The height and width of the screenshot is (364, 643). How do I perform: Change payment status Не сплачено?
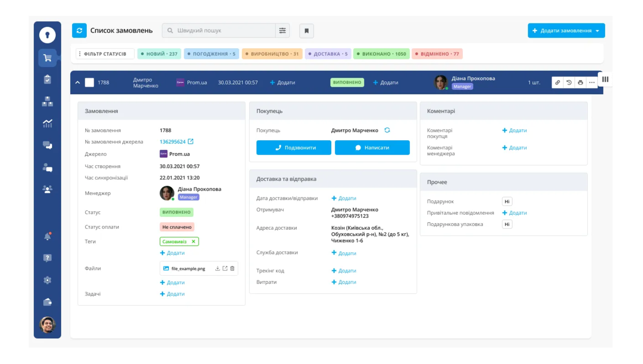[x=177, y=227]
